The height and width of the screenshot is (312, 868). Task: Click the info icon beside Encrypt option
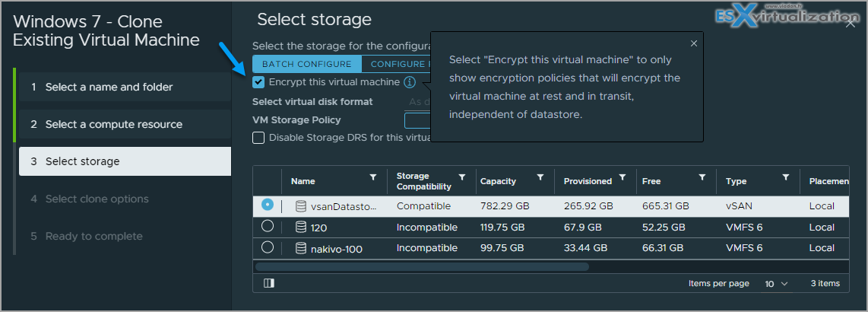coord(410,82)
